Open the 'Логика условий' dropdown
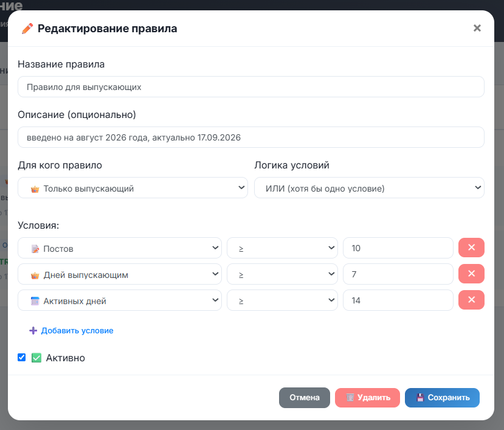504x430 pixels. point(369,188)
